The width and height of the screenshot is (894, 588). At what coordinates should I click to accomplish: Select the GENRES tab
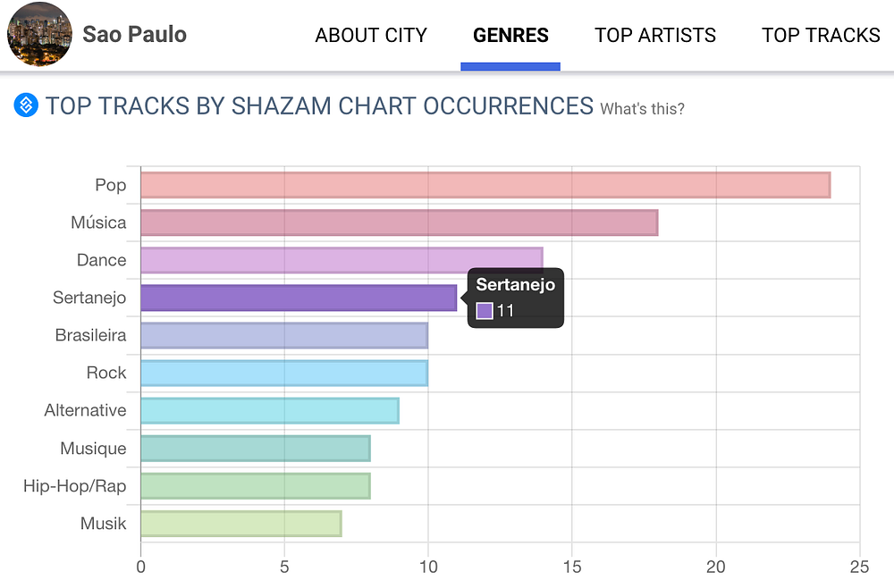[510, 36]
